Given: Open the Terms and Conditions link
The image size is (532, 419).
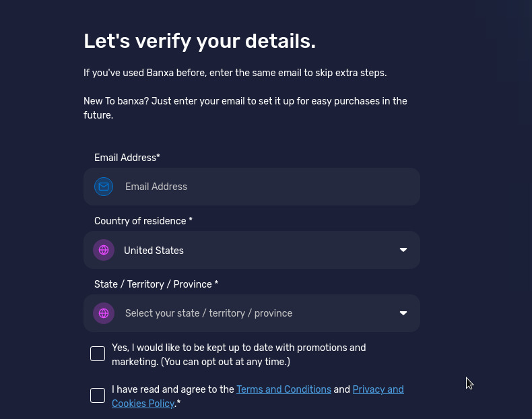Looking at the screenshot, I should (284, 389).
